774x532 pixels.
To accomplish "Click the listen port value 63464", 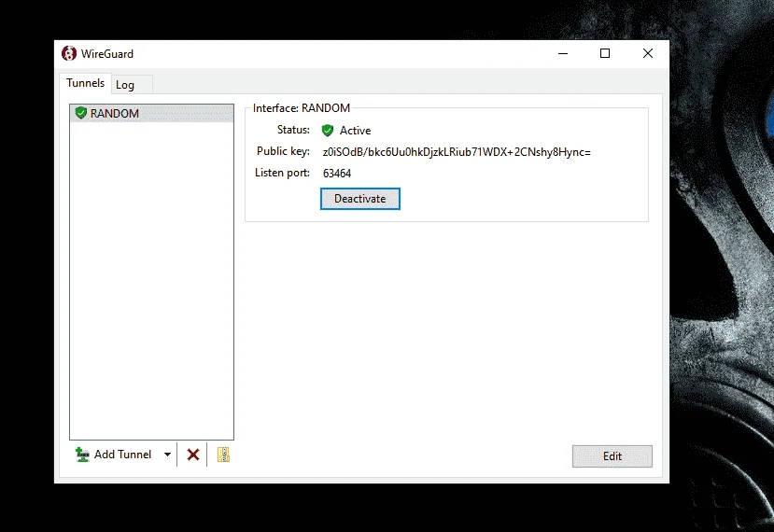I will (337, 174).
